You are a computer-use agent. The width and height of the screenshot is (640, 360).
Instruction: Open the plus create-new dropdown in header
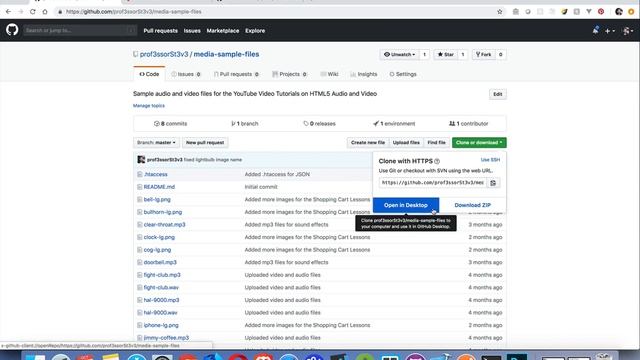(x=610, y=31)
